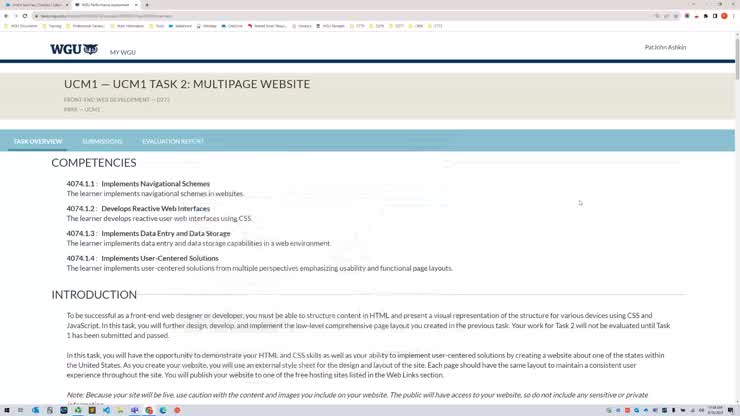Select the Task Overview tab

(38, 141)
